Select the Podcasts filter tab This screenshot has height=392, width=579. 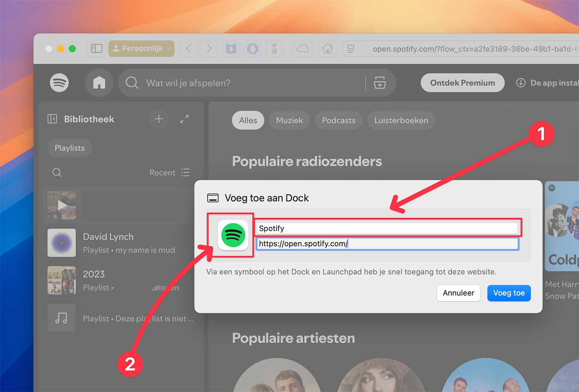tap(338, 120)
